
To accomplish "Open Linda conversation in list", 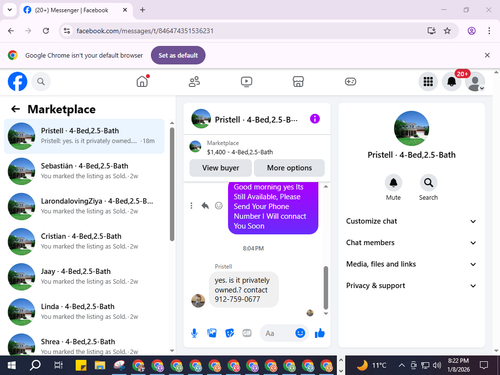I will tap(84, 312).
